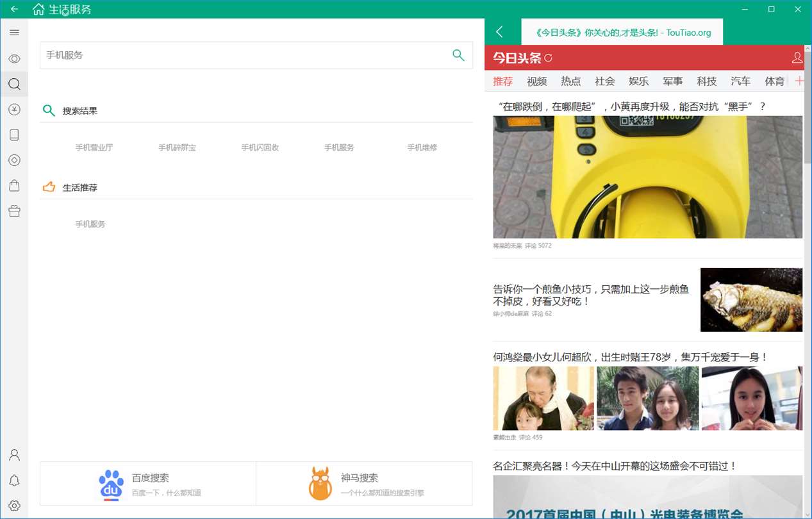Click the Shenma owl logo

(320, 484)
